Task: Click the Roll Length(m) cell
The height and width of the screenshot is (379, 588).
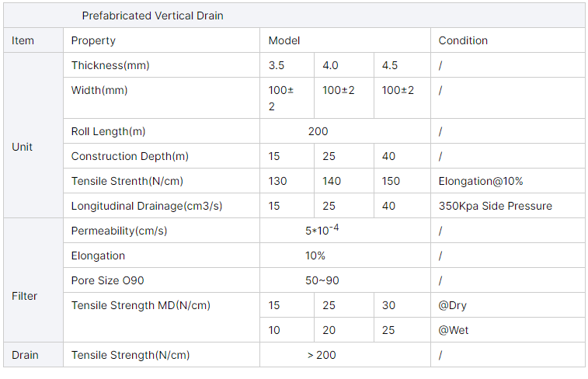Action: coord(108,131)
